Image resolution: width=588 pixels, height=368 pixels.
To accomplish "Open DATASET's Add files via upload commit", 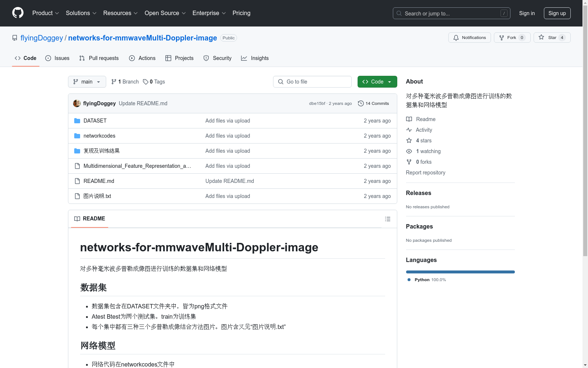I will 227,121.
